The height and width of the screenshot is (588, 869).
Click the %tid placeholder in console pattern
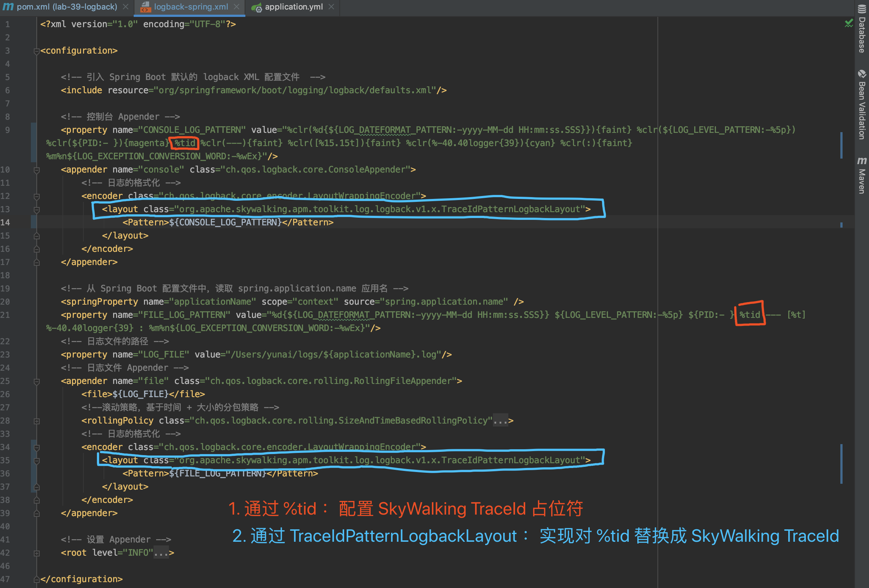185,143
